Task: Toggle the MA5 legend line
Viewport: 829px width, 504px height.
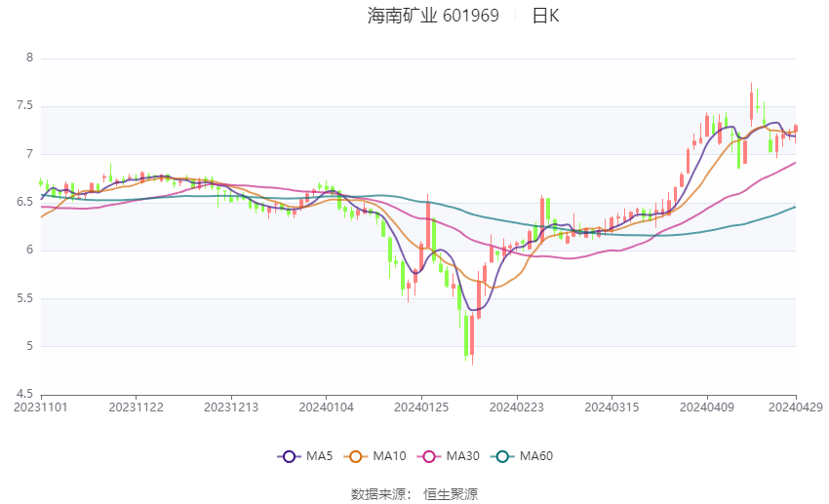Action: tap(305, 456)
